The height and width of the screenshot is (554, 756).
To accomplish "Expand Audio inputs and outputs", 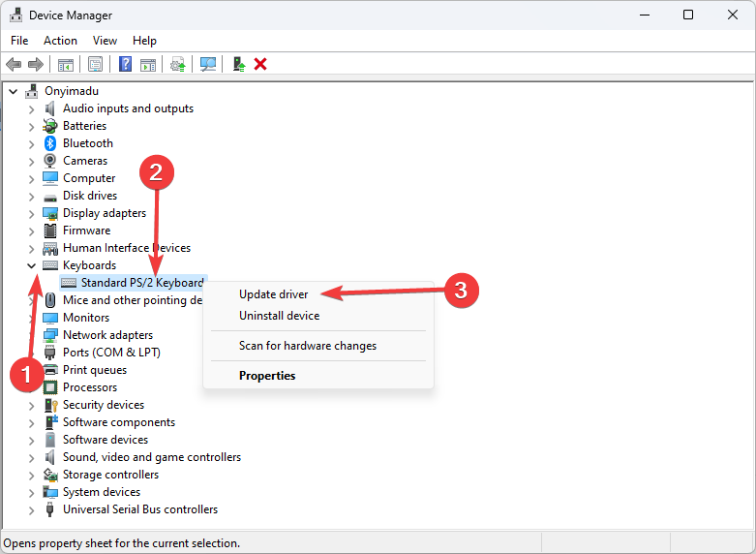I will (31, 109).
